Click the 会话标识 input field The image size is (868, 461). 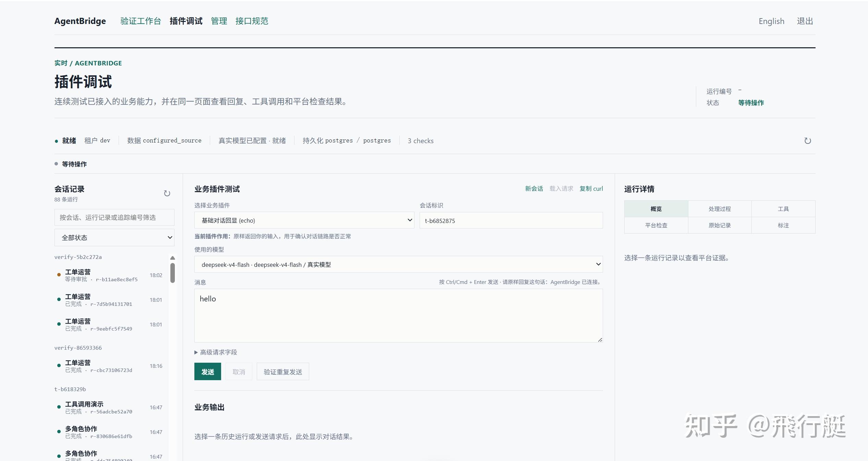[x=511, y=221]
